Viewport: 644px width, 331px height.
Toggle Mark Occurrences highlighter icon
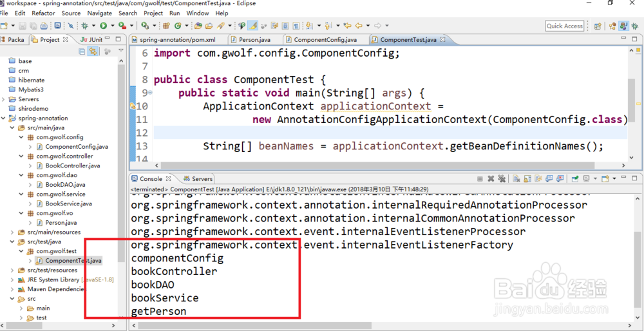pos(253,26)
